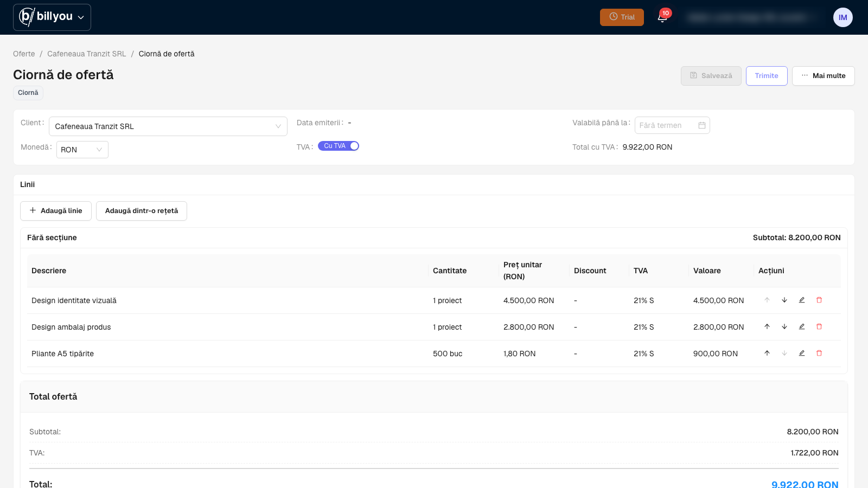Edit the Design ambalaj produs line
868x488 pixels.
click(x=802, y=326)
